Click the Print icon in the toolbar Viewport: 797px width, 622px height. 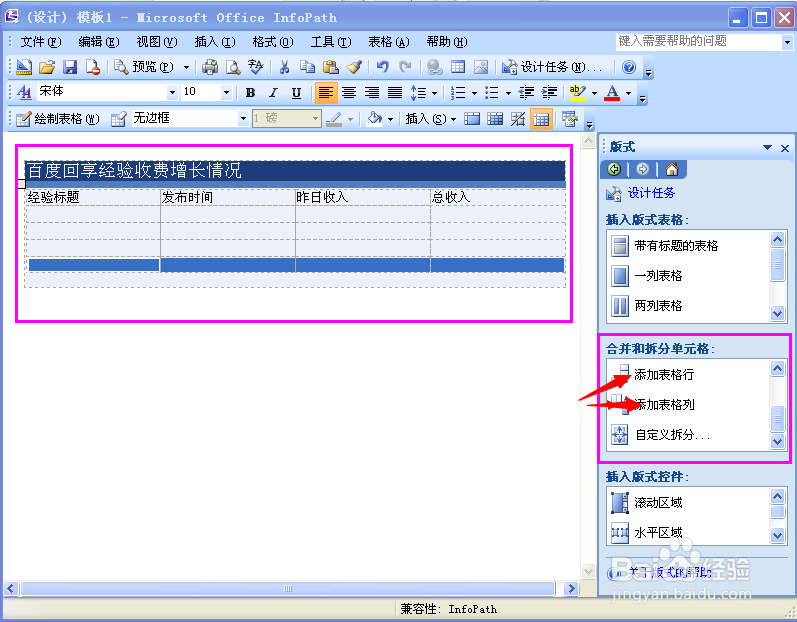(209, 67)
